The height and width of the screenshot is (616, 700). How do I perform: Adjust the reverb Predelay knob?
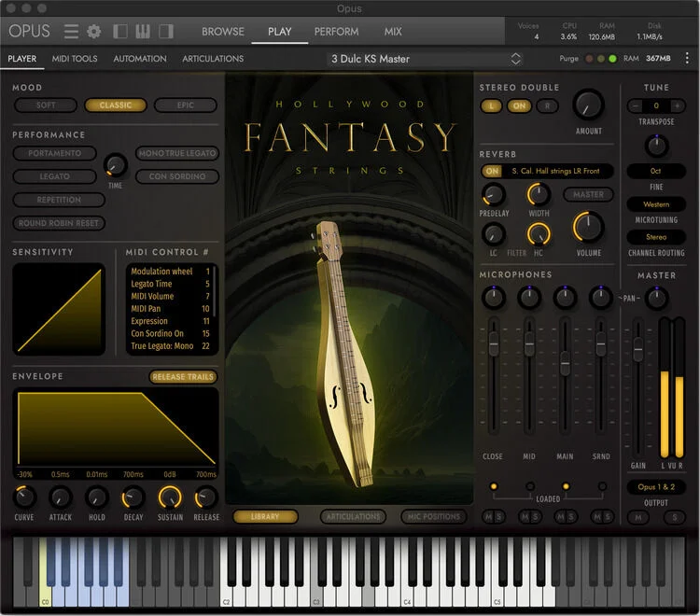[x=494, y=195]
